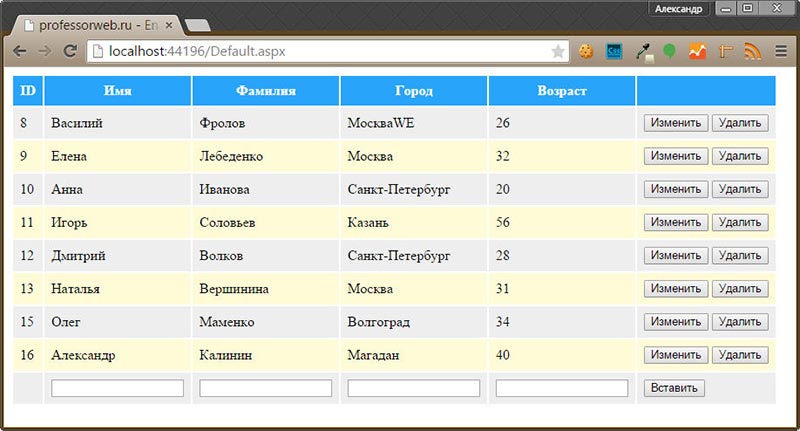Image resolution: width=800 pixels, height=431 pixels.
Task: Click the ID column header
Action: tap(28, 91)
